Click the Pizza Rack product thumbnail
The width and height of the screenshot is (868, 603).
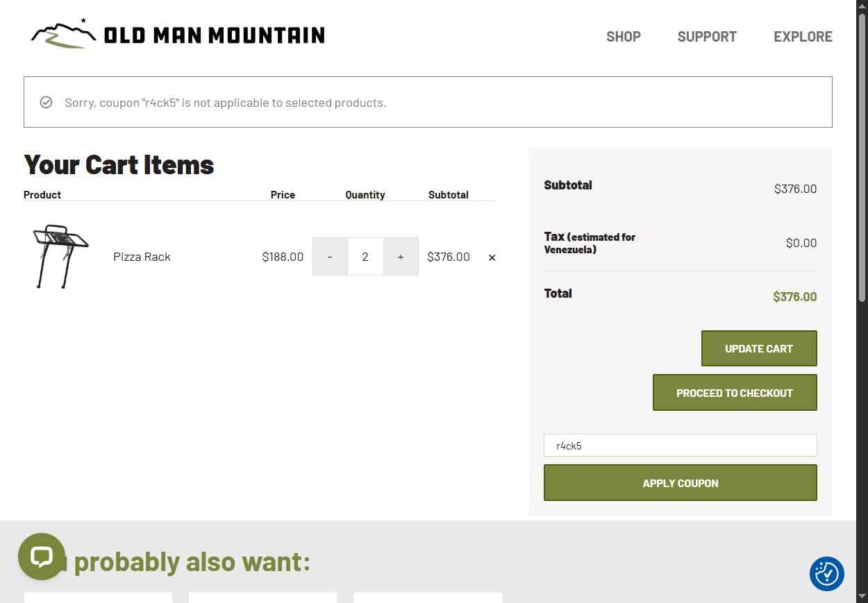click(x=60, y=256)
